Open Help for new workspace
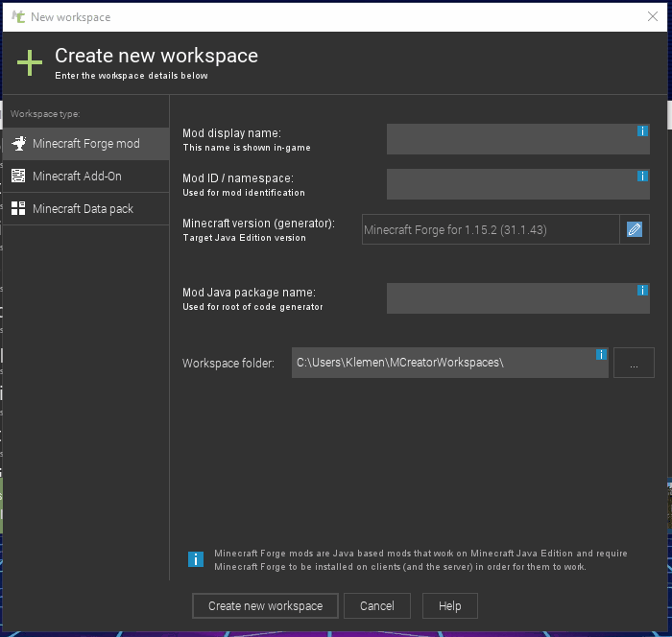Viewport: 672px width, 637px height. point(450,605)
